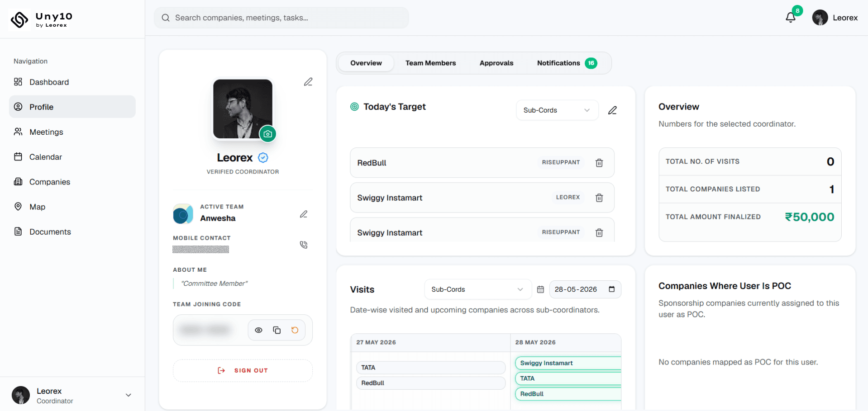868x411 pixels.
Task: Click the Leorex profile photo
Action: (x=243, y=109)
